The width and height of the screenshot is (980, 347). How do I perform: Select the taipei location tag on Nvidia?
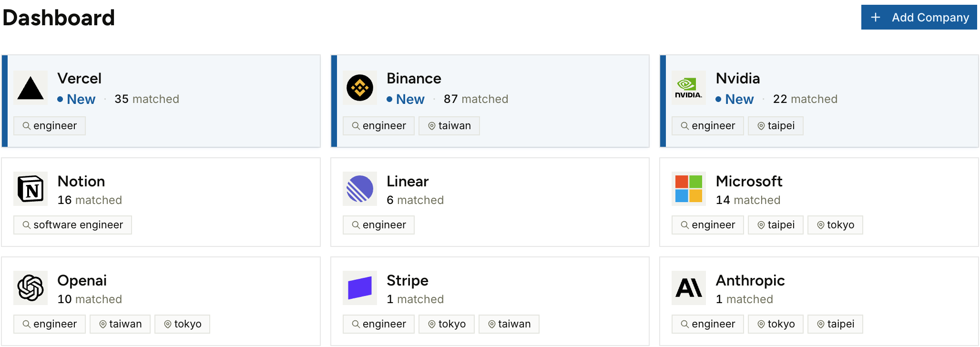(776, 126)
